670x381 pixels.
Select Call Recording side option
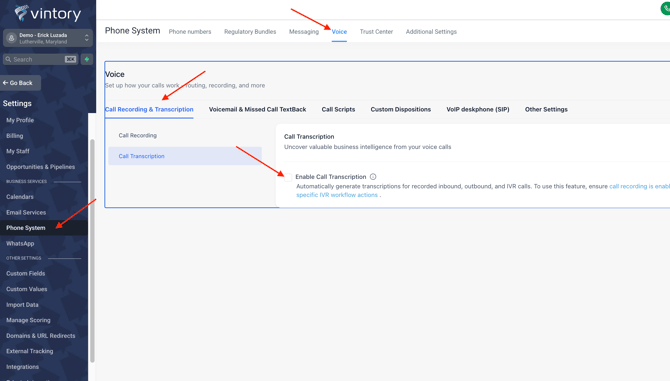(x=185, y=135)
